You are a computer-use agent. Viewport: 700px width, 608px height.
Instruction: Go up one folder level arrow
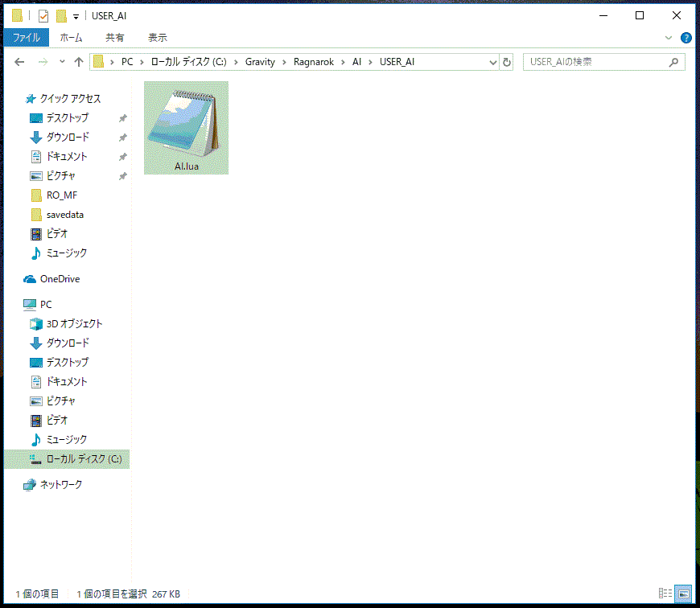(79, 62)
